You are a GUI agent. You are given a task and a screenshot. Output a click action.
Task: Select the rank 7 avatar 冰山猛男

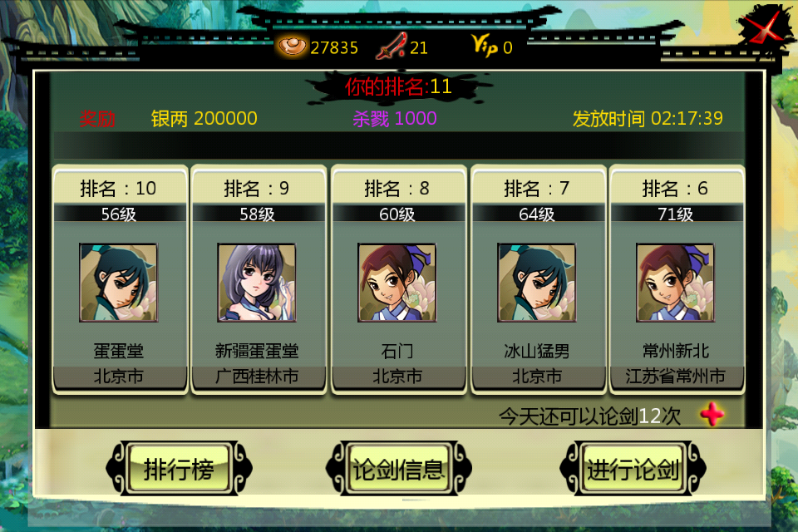(x=536, y=283)
